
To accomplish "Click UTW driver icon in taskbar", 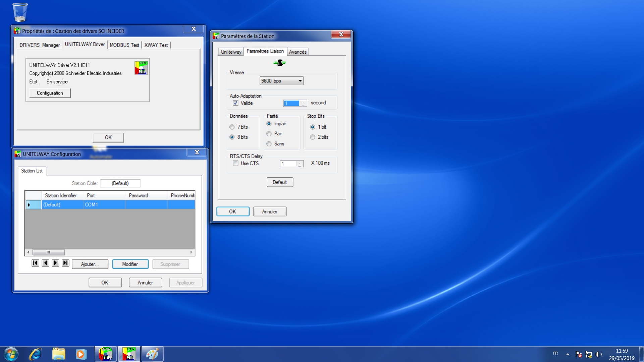I will 129,354.
